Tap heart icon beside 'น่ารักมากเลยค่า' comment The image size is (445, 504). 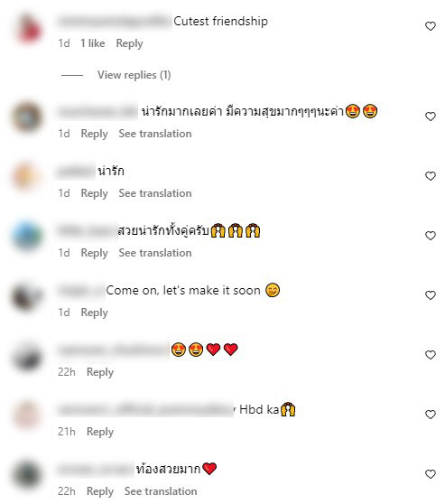431,117
